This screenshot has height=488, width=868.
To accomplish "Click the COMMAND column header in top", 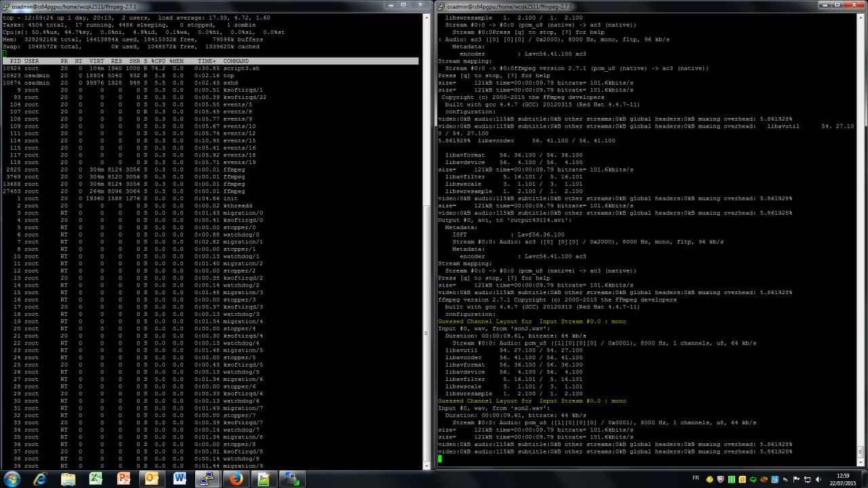I will point(236,61).
